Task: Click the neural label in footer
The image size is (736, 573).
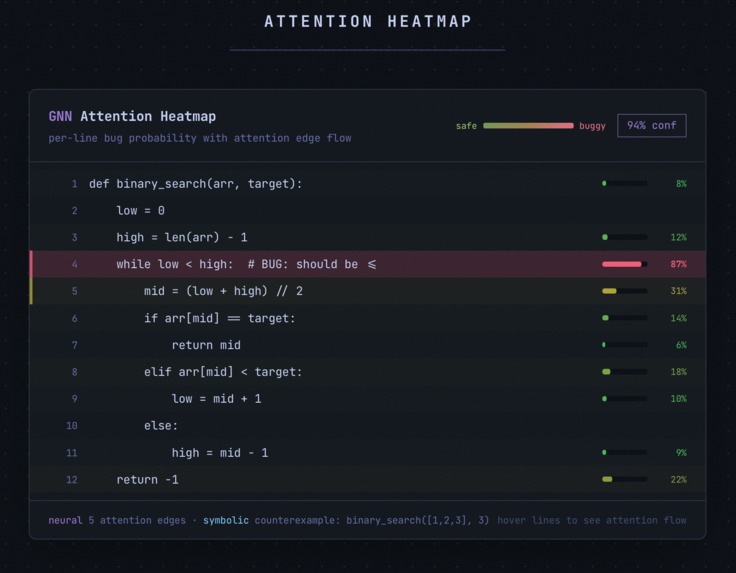Action: point(65,520)
